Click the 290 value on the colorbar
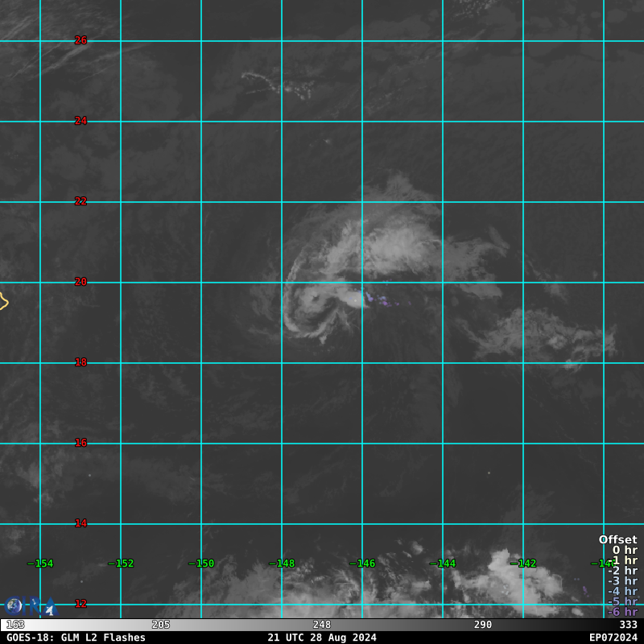Image resolution: width=644 pixels, height=644 pixels. click(483, 625)
